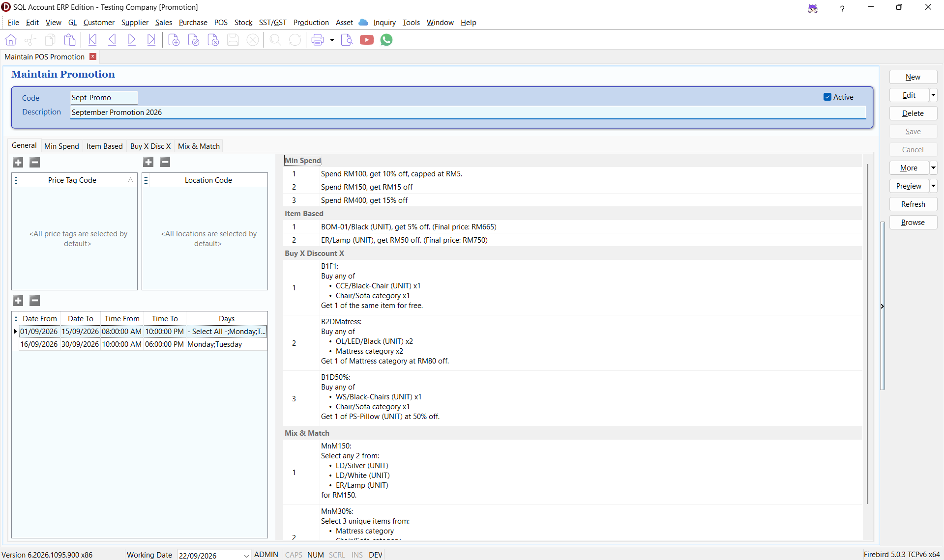Open the WhatsApp support icon
The height and width of the screenshot is (560, 944).
386,40
